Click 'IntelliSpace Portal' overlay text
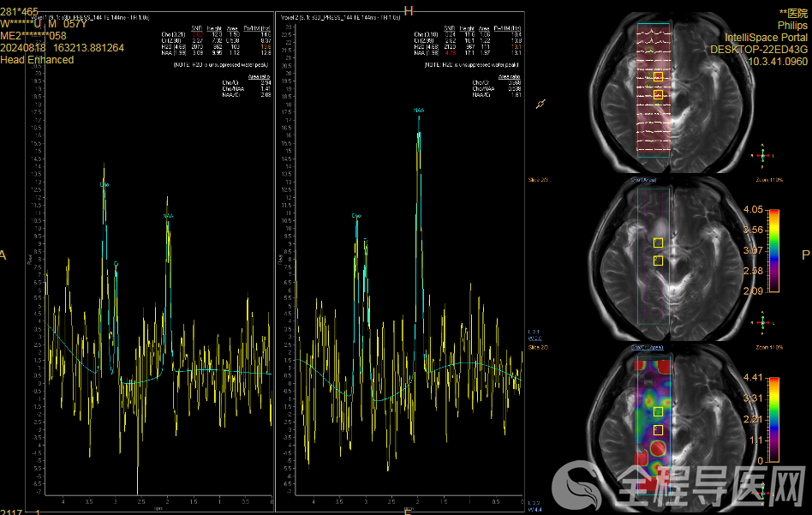 point(766,38)
